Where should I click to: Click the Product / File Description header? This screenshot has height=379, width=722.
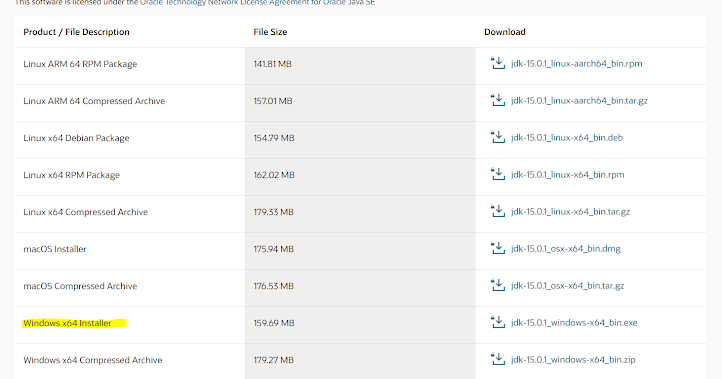pyautogui.click(x=76, y=32)
